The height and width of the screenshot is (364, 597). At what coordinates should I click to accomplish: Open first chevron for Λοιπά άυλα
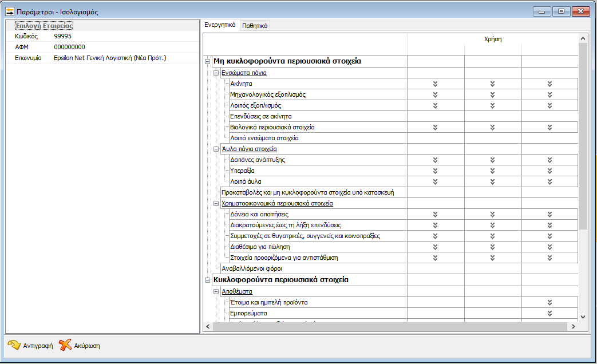click(x=435, y=181)
